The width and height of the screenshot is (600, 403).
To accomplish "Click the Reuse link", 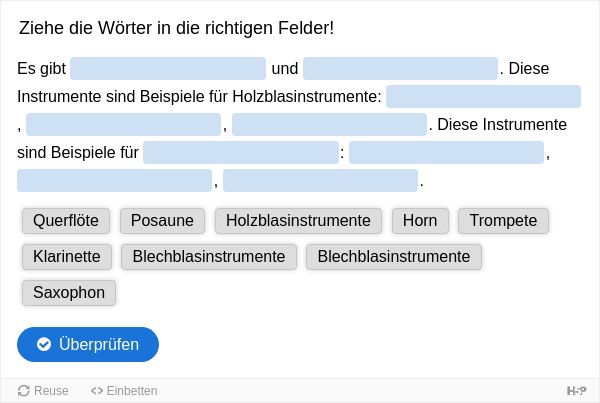I will pyautogui.click(x=43, y=391).
